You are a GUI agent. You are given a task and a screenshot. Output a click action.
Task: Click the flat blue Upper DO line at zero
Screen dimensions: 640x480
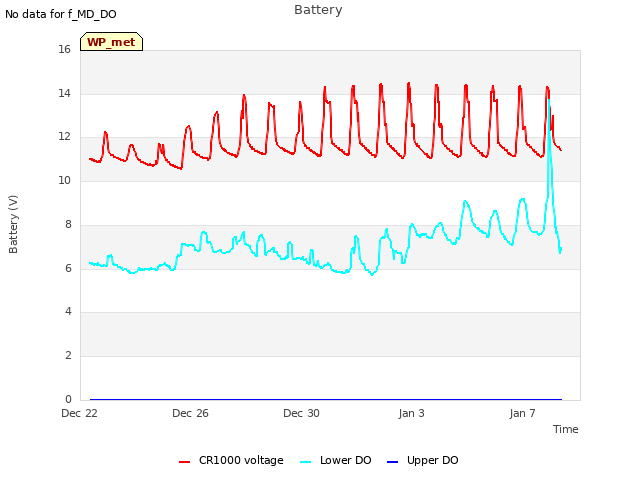(326, 399)
